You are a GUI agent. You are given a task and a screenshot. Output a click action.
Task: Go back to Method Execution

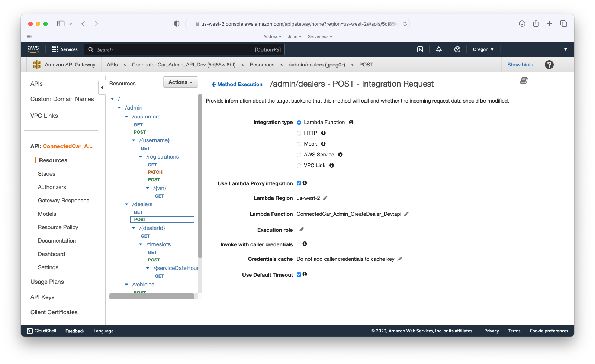237,84
